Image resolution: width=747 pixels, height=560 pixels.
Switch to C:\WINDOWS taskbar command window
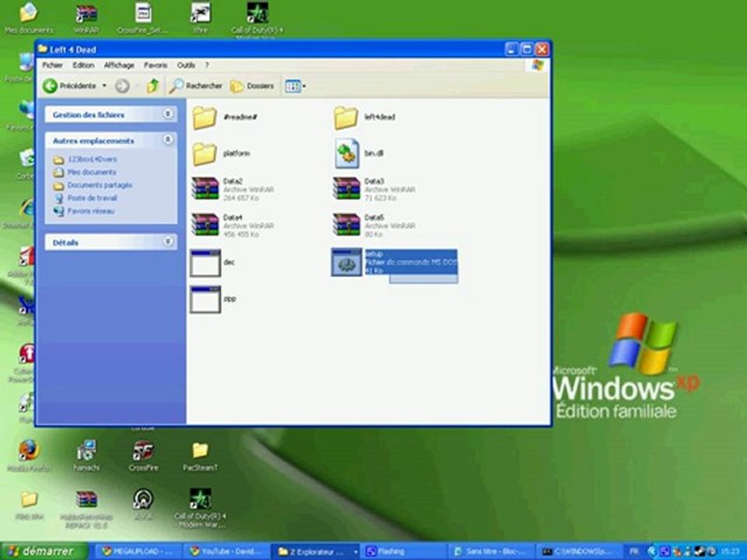(580, 551)
